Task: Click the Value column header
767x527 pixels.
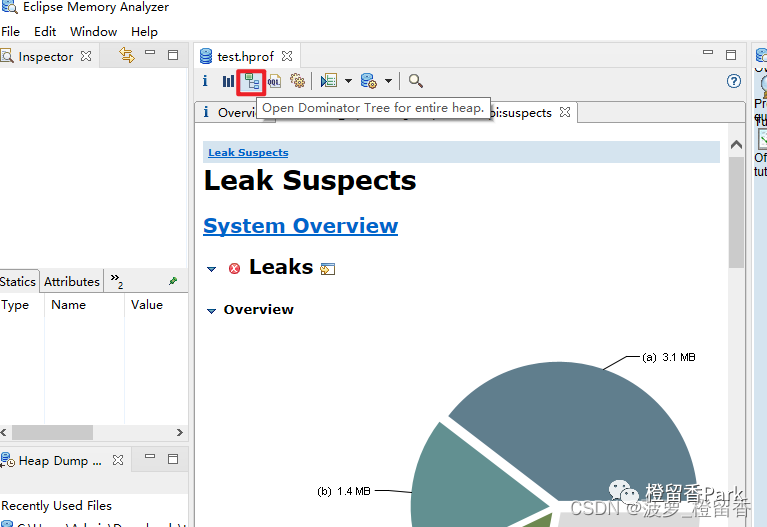Action: tap(146, 305)
